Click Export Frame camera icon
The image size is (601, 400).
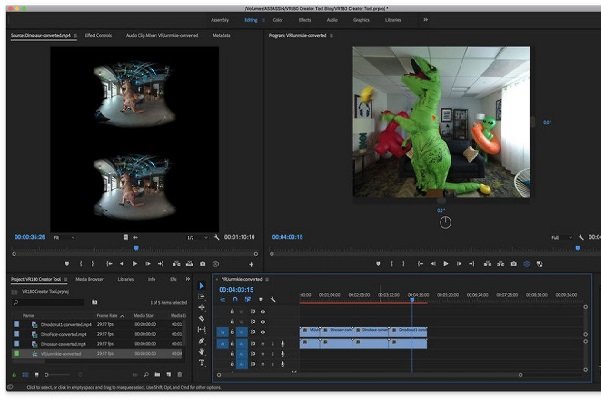(x=513, y=264)
